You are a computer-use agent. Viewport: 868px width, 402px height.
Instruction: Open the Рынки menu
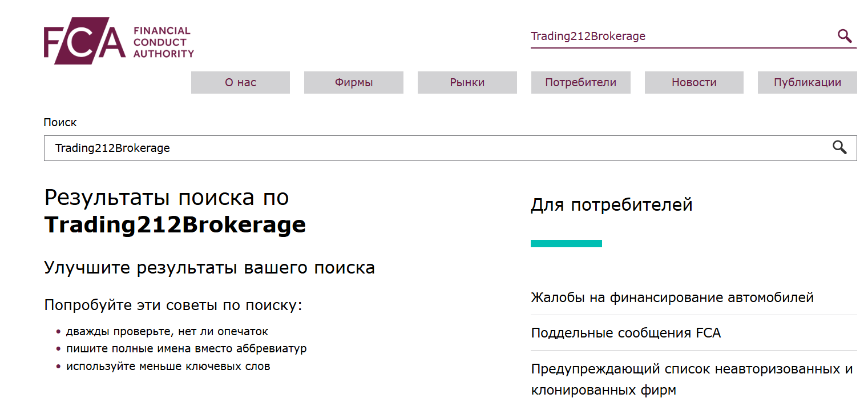click(x=467, y=82)
